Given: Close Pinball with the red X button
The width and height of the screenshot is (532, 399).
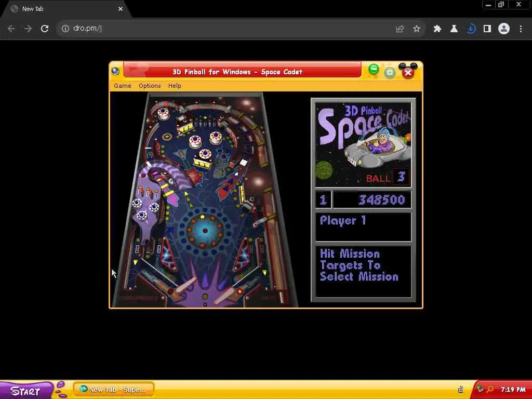Looking at the screenshot, I should click(x=408, y=72).
